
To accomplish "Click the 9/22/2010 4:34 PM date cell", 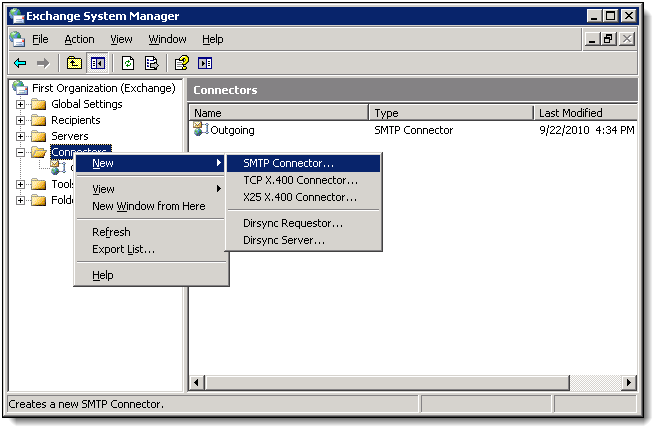I will (x=587, y=130).
